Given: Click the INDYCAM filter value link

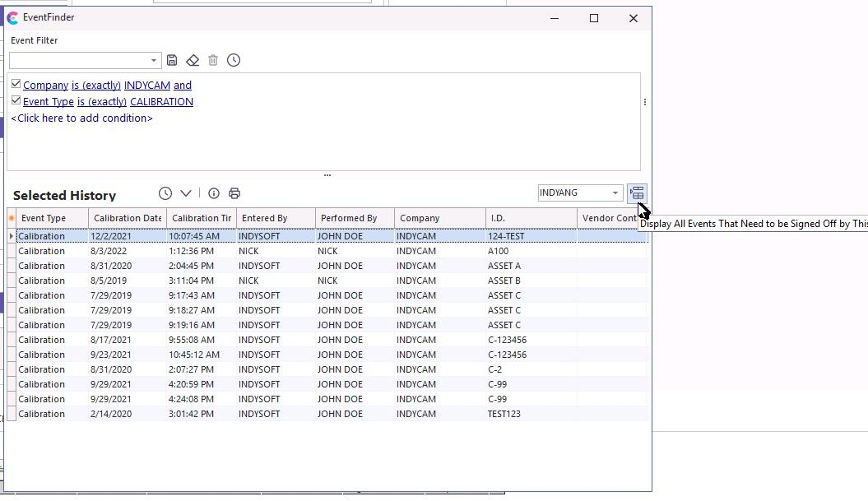Looking at the screenshot, I should point(146,86).
